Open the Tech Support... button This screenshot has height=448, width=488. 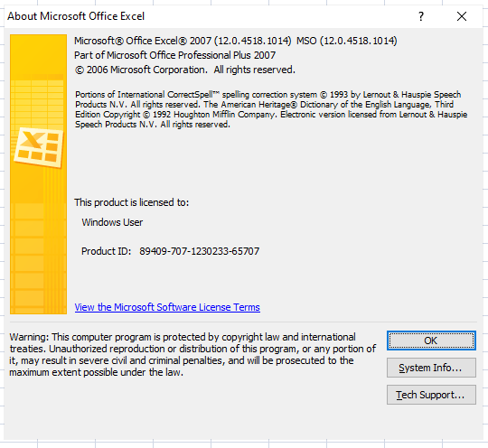pos(431,395)
